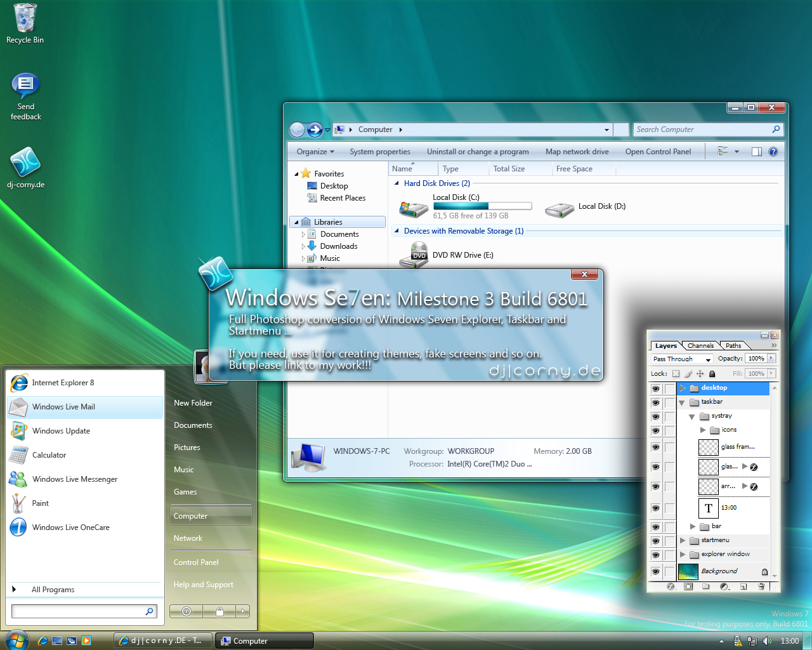Launch Internet Explorer from quick launch

(43, 641)
